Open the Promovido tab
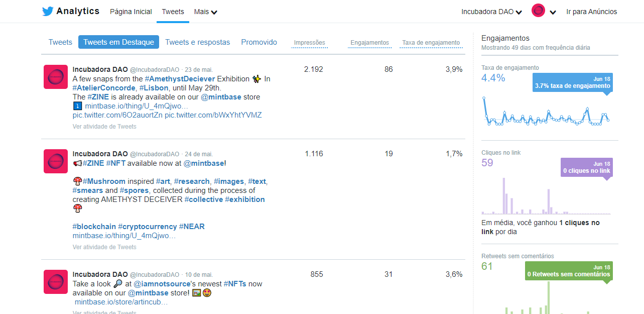The image size is (644, 314). tap(259, 42)
